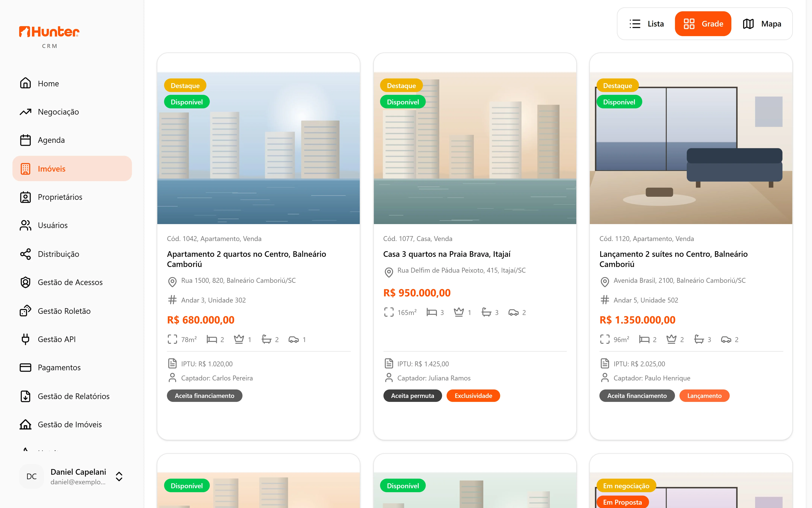Open Proprietários contact icon
Viewport: 812px width, 508px height.
(x=26, y=197)
